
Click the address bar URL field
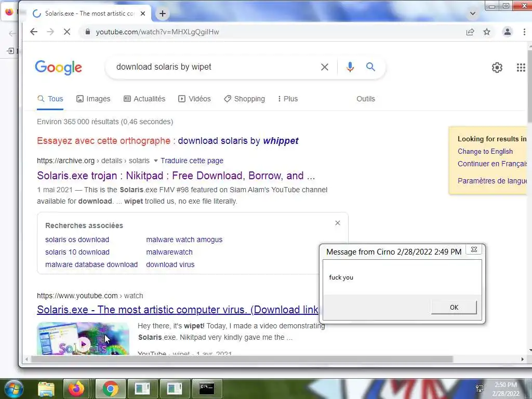point(271,32)
